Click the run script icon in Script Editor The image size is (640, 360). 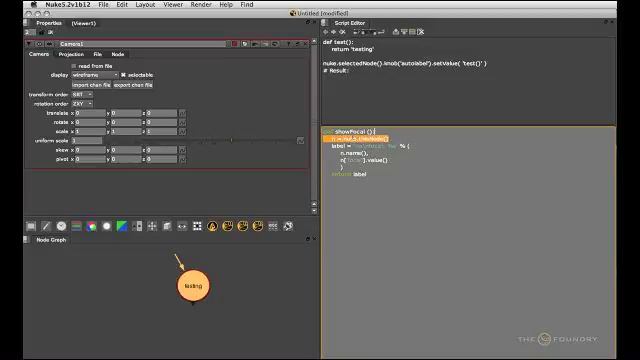pos(381,32)
